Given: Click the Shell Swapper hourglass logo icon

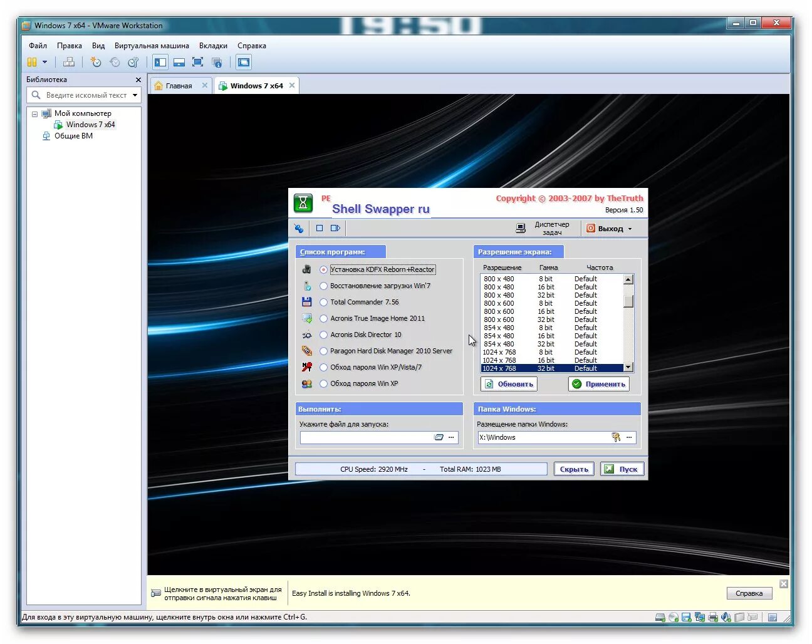Looking at the screenshot, I should (303, 203).
